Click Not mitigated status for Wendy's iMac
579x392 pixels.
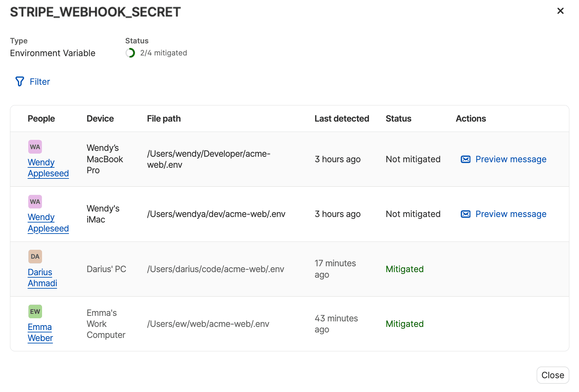coord(413,214)
